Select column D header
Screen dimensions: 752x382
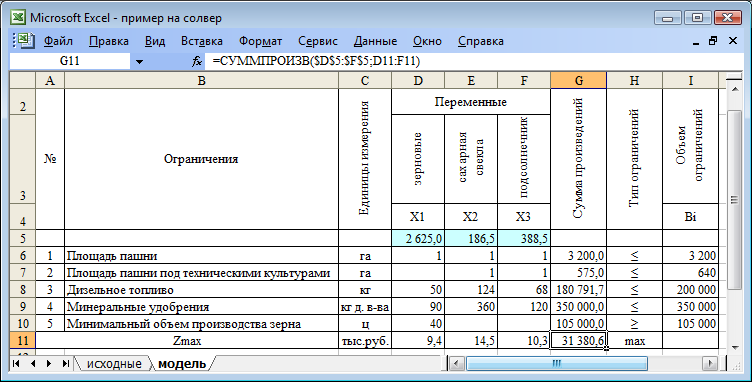(x=418, y=81)
